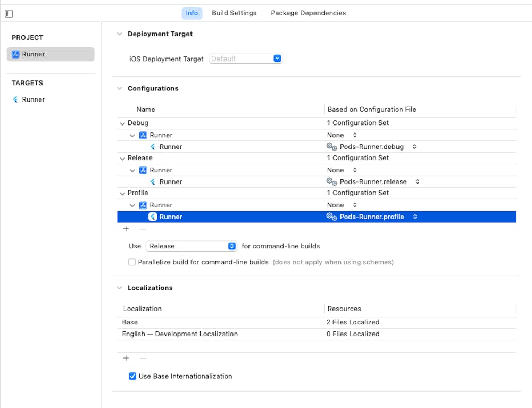532x408 pixels.
Task: Click the Runner project blueprint icon
Action: 15,54
